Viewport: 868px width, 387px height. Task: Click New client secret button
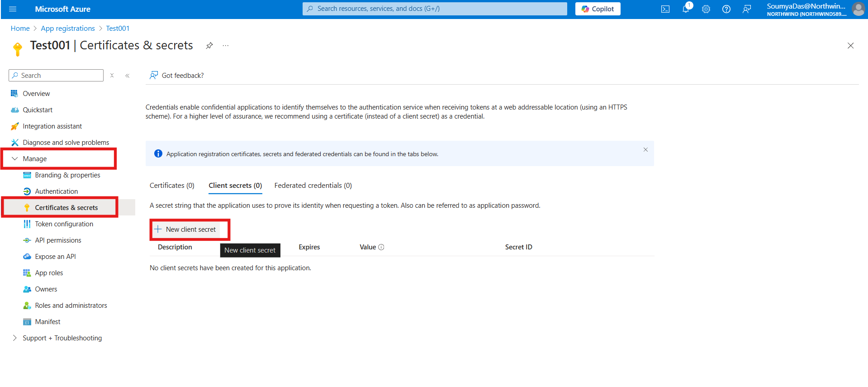click(186, 229)
